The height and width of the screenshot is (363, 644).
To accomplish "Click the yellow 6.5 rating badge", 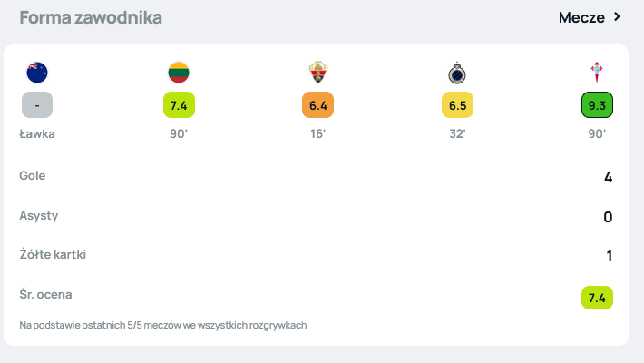I will click(457, 105).
